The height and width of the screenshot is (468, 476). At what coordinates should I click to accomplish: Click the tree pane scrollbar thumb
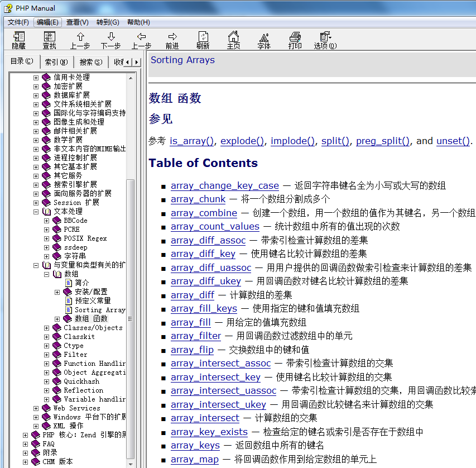130,319
